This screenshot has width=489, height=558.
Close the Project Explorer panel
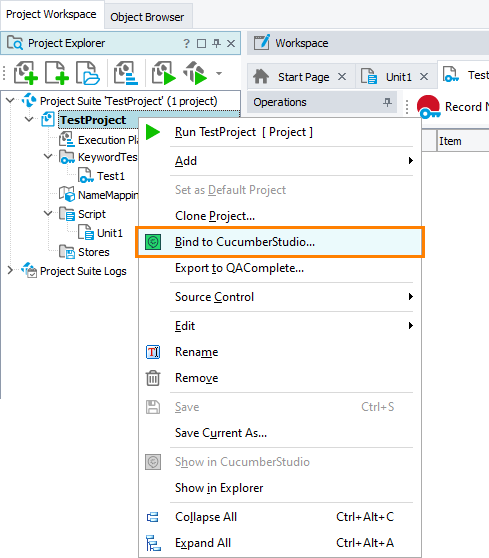[231, 43]
